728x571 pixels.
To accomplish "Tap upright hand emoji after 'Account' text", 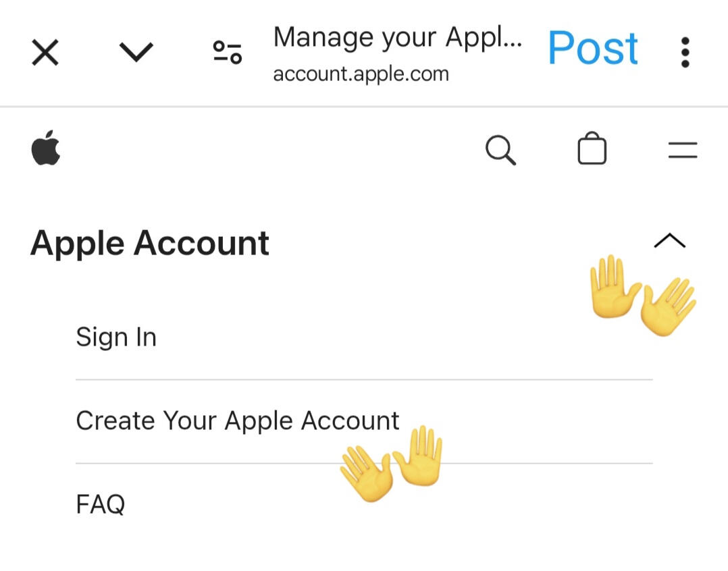I will pyautogui.click(x=419, y=456).
